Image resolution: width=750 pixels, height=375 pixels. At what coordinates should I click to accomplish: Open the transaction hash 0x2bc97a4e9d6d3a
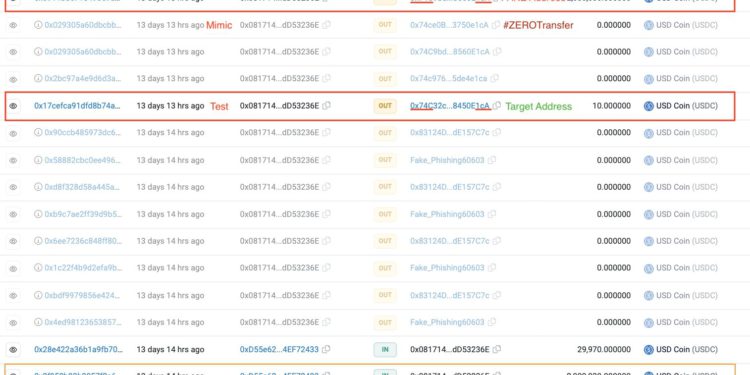[83, 78]
